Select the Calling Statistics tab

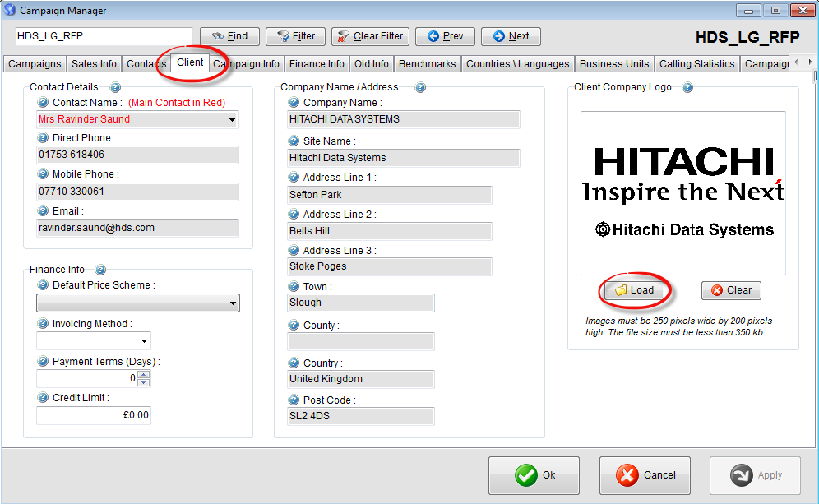click(696, 63)
